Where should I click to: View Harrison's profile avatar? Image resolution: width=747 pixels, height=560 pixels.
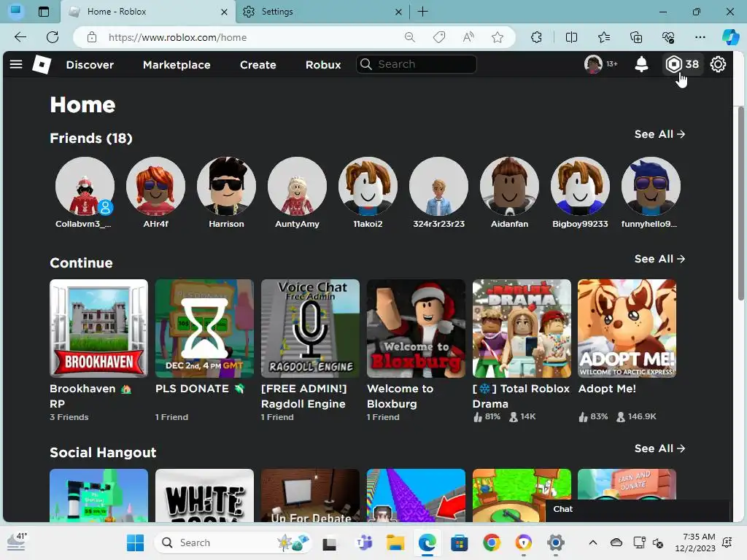(226, 186)
